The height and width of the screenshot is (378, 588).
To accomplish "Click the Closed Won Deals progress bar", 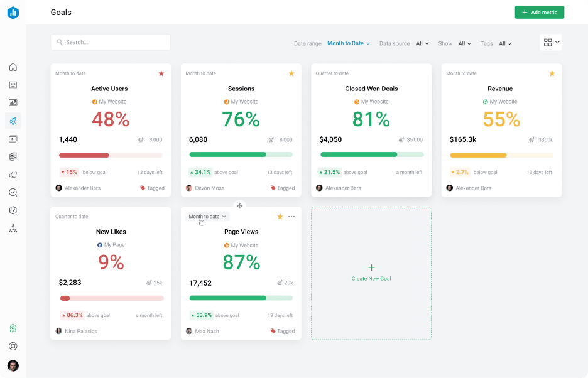I will coord(371,154).
